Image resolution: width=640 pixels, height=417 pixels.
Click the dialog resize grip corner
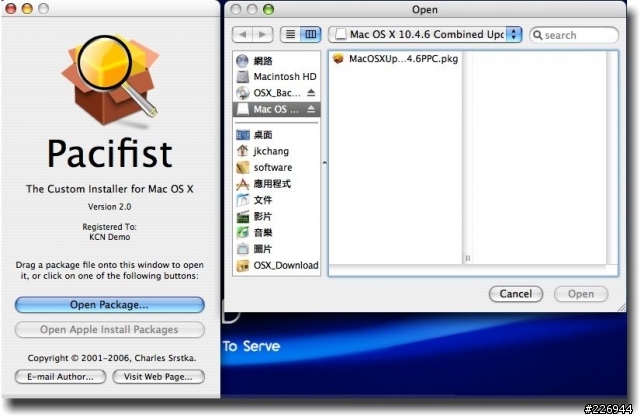click(621, 307)
